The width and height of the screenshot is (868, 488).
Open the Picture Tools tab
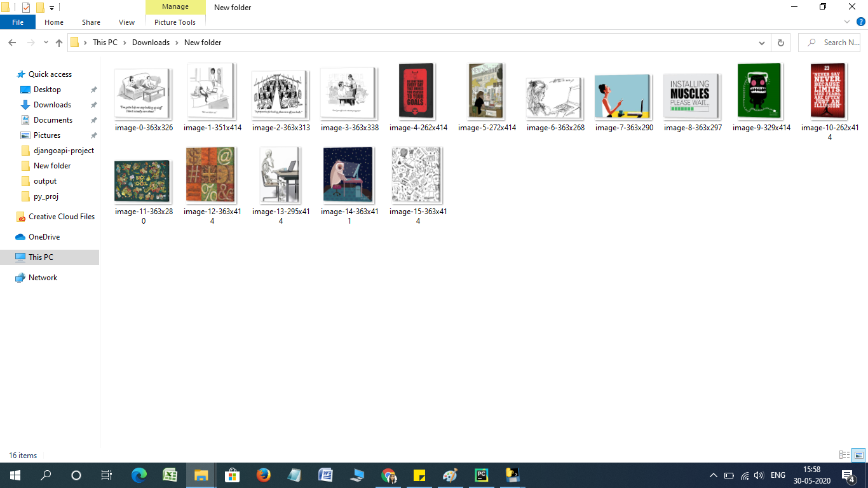175,22
